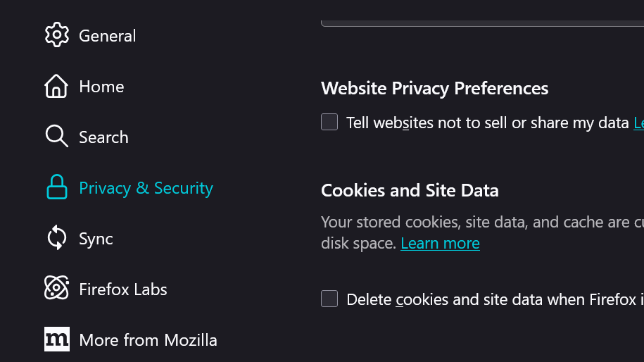Image resolution: width=644 pixels, height=362 pixels.
Task: Click the Home house icon
Action: [56, 87]
